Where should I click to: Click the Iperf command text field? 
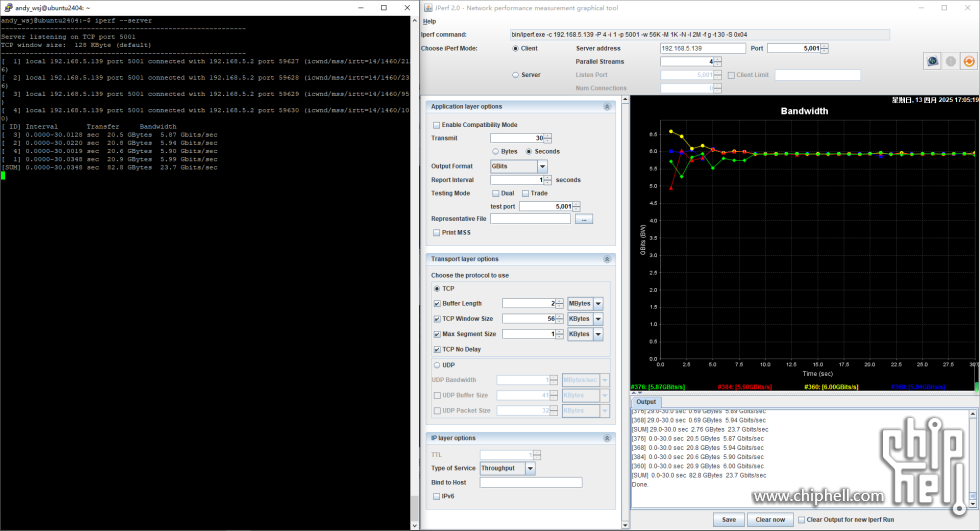point(700,34)
